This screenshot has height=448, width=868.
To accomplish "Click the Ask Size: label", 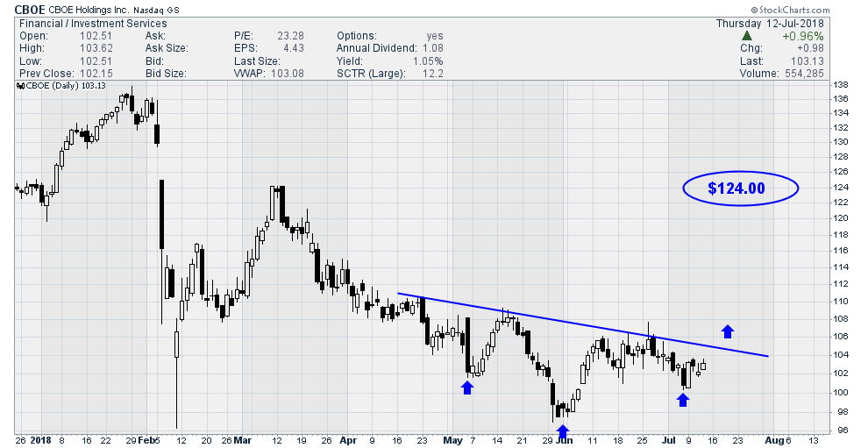I will click(x=167, y=48).
